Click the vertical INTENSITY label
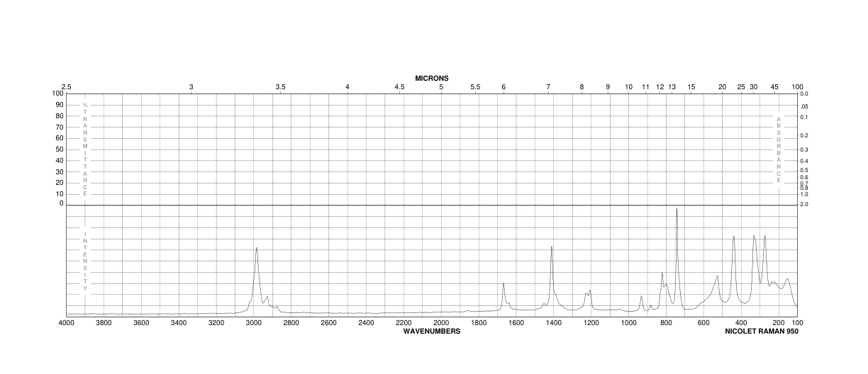Viewport: 868px width, 374px height. [x=85, y=261]
